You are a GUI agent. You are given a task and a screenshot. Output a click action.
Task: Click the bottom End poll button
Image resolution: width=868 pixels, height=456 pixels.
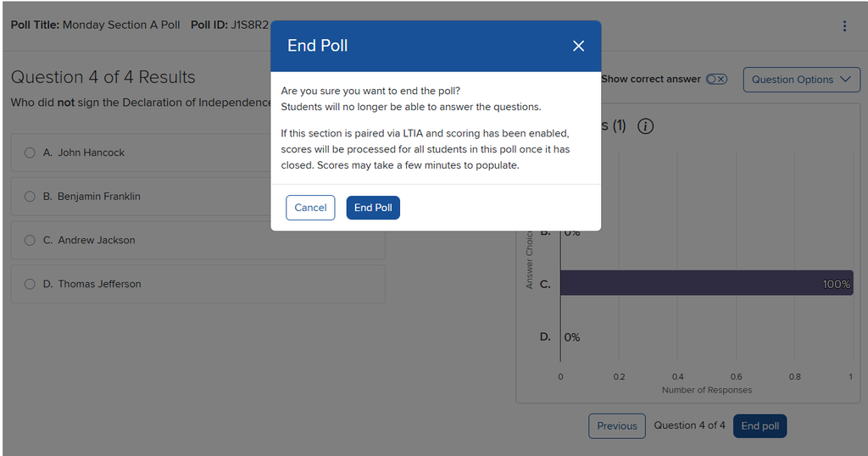pyautogui.click(x=759, y=426)
